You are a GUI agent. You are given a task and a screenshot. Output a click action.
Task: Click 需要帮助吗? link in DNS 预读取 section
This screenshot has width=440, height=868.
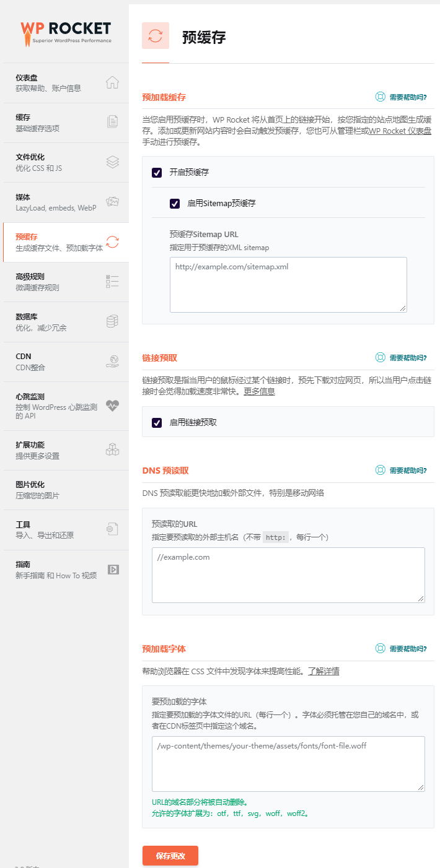pyautogui.click(x=408, y=470)
